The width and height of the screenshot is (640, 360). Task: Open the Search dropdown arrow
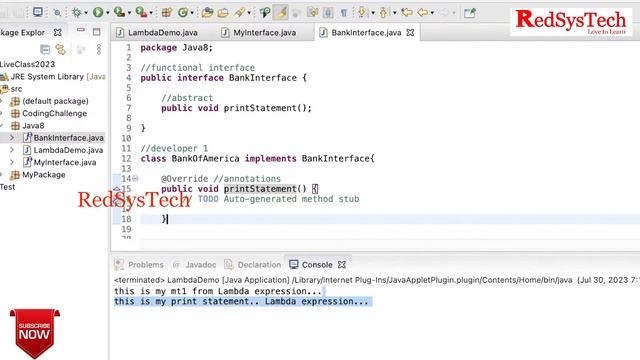click(249, 13)
